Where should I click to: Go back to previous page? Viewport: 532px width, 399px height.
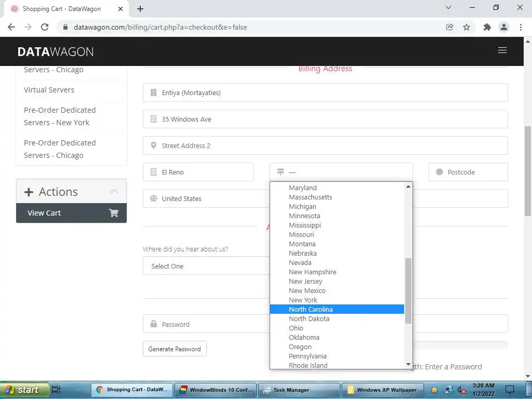tap(11, 27)
